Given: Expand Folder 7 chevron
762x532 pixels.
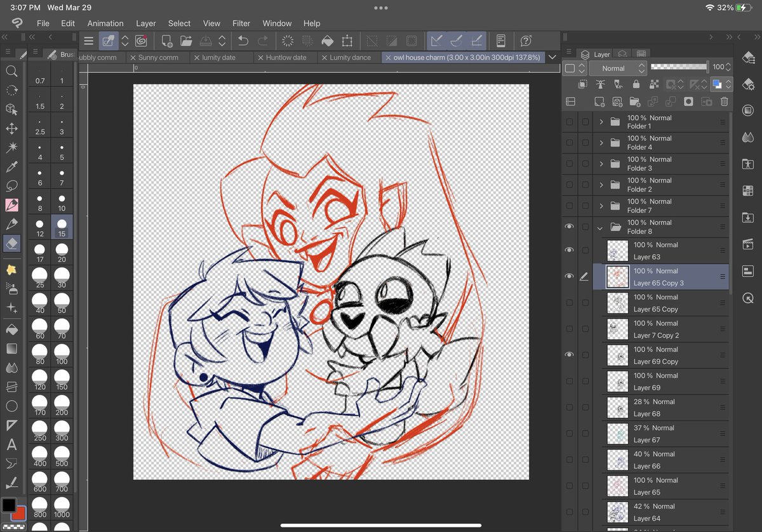Looking at the screenshot, I should tap(601, 206).
